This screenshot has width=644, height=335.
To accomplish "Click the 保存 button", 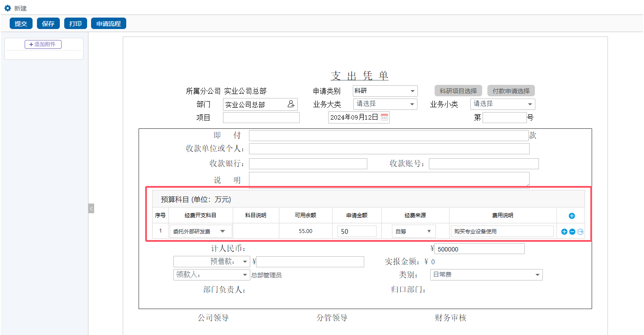I will (48, 24).
